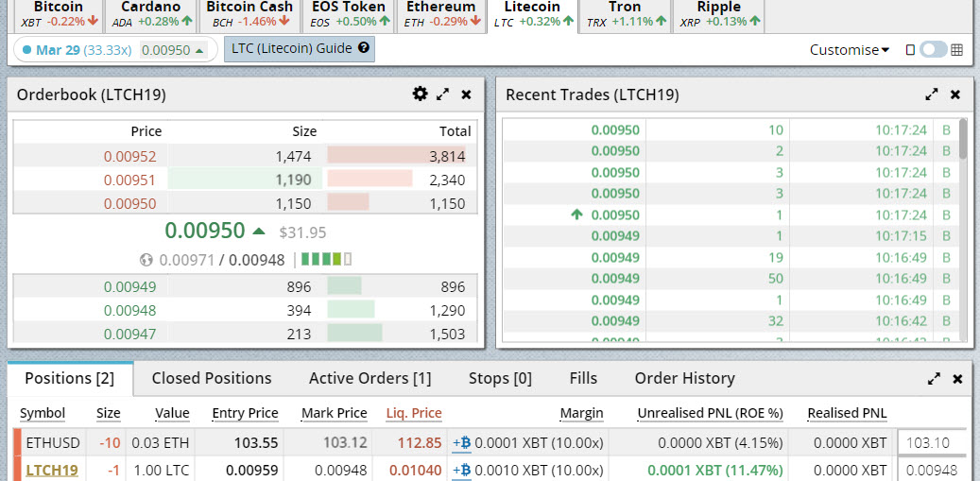Image resolution: width=980 pixels, height=481 pixels.
Task: Open the Order History tab
Action: 684,379
